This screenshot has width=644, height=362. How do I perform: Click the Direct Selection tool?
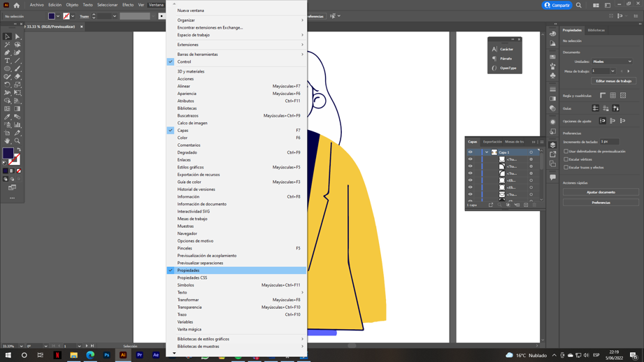[17, 36]
